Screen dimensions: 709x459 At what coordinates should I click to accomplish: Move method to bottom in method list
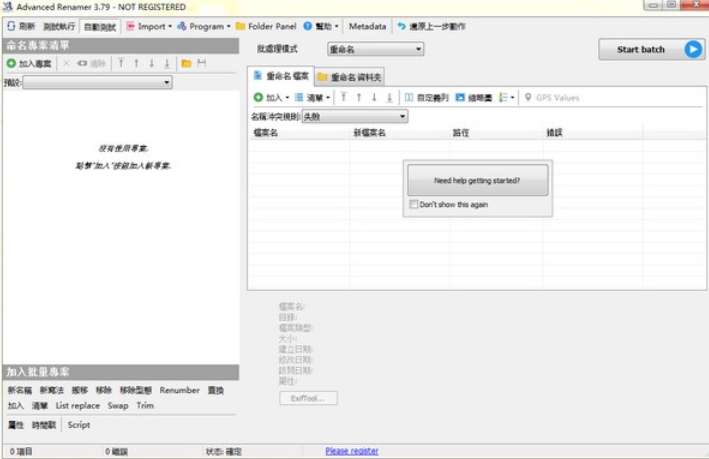point(167,63)
